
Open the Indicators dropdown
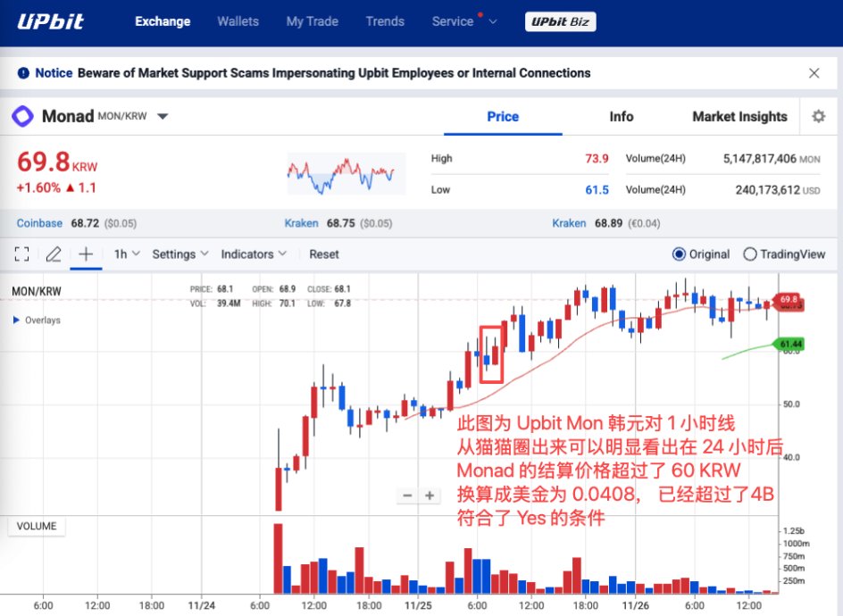[x=254, y=254]
